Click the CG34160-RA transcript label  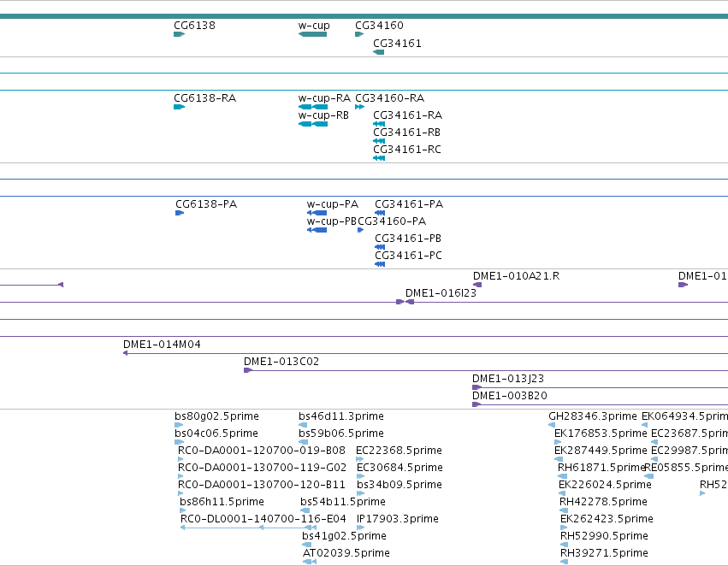click(389, 98)
